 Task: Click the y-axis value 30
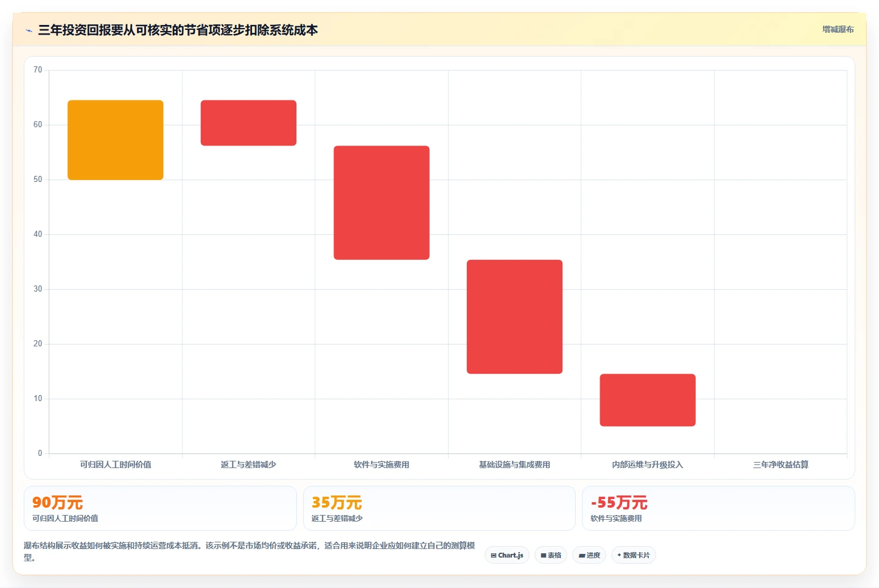[x=38, y=289]
